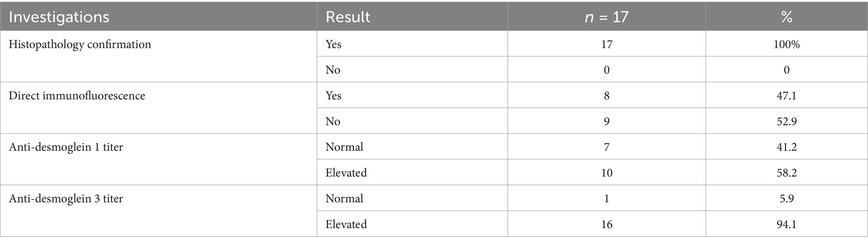The height and width of the screenshot is (244, 868).
Task: Click the count 10 cell
Action: (606, 173)
